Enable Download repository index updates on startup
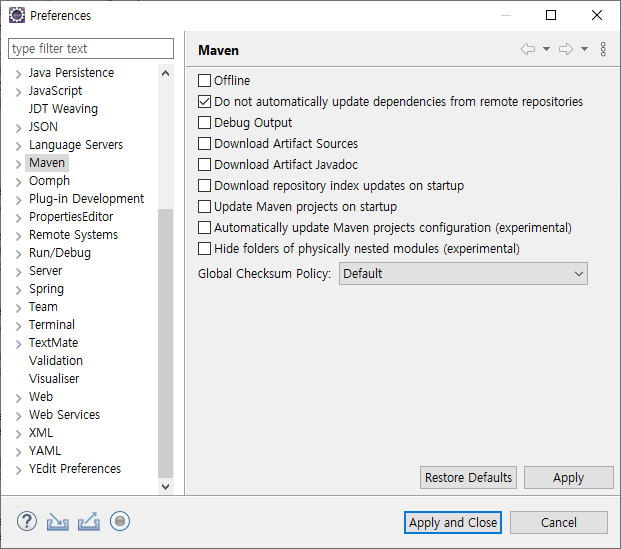 (204, 185)
